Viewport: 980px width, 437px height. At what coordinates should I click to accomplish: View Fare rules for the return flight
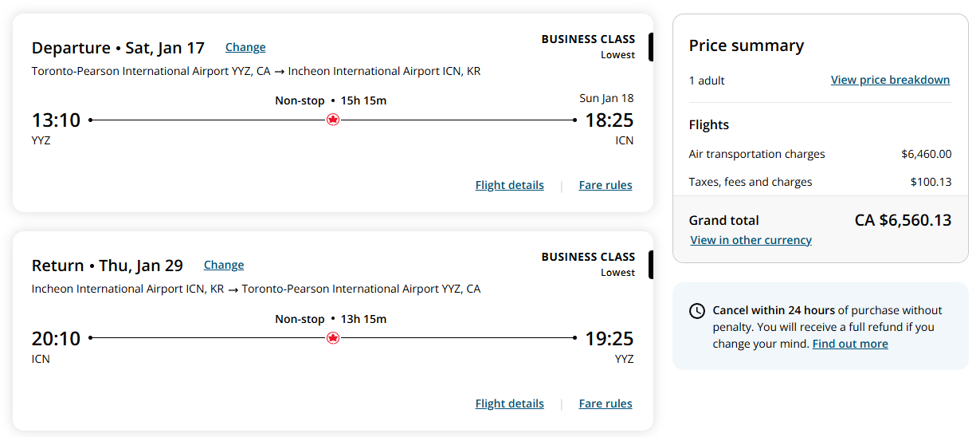click(606, 404)
